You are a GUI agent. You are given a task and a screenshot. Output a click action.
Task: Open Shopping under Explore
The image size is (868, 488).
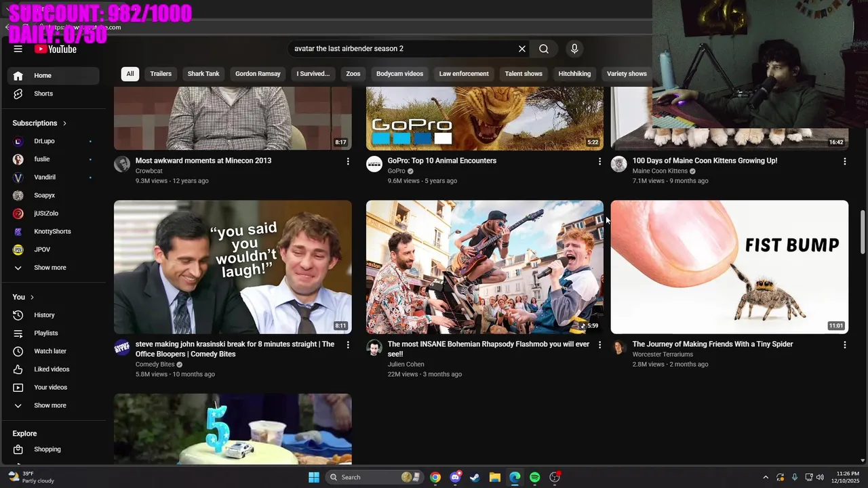point(54,449)
